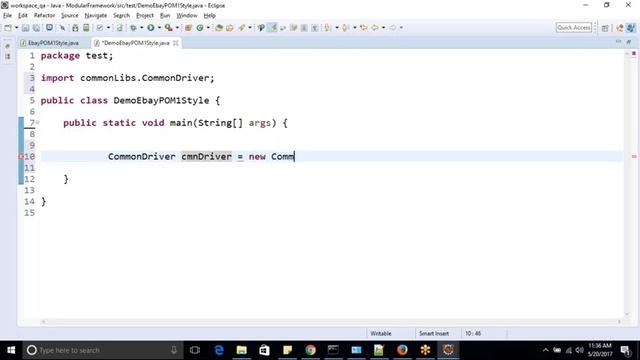Viewport: 640px width, 360px height.
Task: Open the Navigate menu
Action: tap(96, 16)
